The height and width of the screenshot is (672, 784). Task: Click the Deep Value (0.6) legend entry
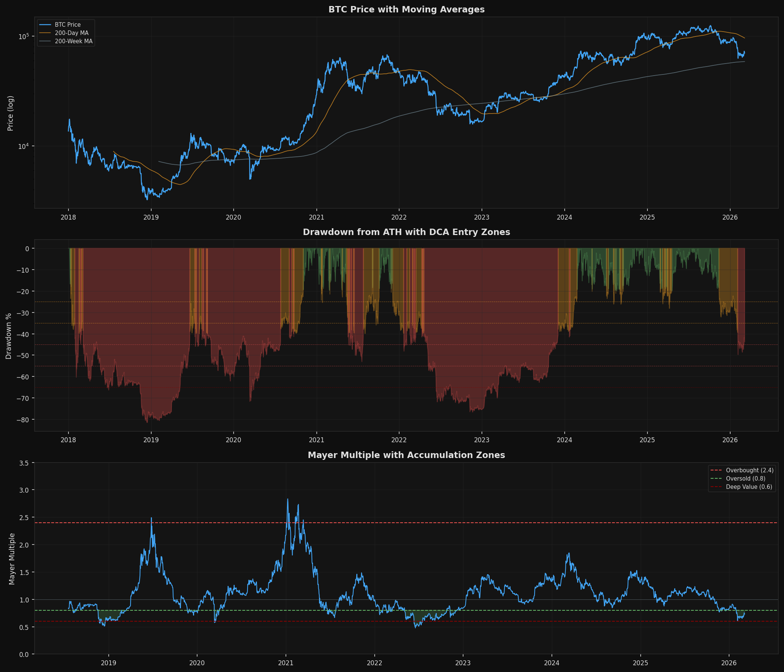[748, 487]
